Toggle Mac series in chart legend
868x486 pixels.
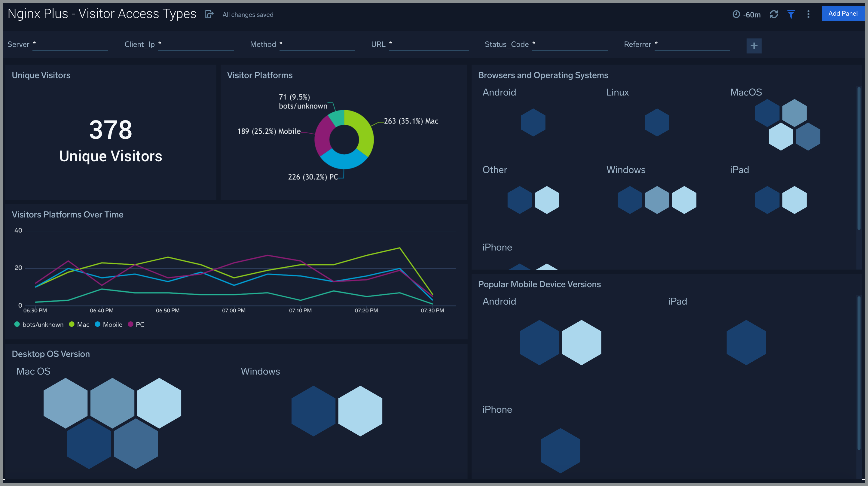point(83,325)
